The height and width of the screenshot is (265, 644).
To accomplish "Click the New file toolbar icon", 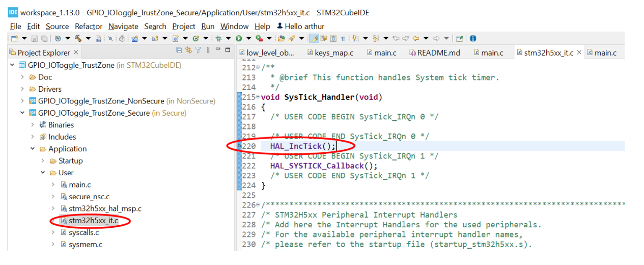I will 14,38.
